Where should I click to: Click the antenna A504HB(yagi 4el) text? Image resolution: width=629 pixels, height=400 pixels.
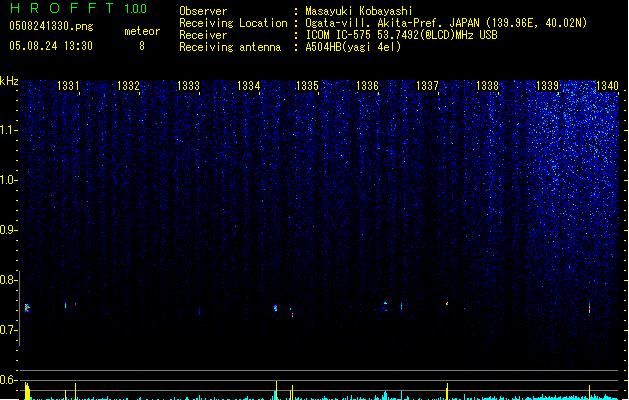point(353,47)
